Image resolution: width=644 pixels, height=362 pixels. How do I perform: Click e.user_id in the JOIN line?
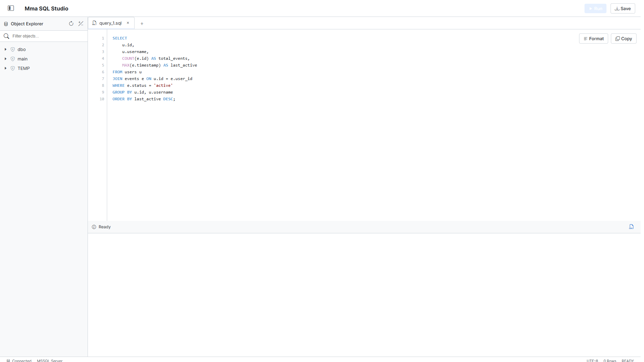pyautogui.click(x=181, y=79)
